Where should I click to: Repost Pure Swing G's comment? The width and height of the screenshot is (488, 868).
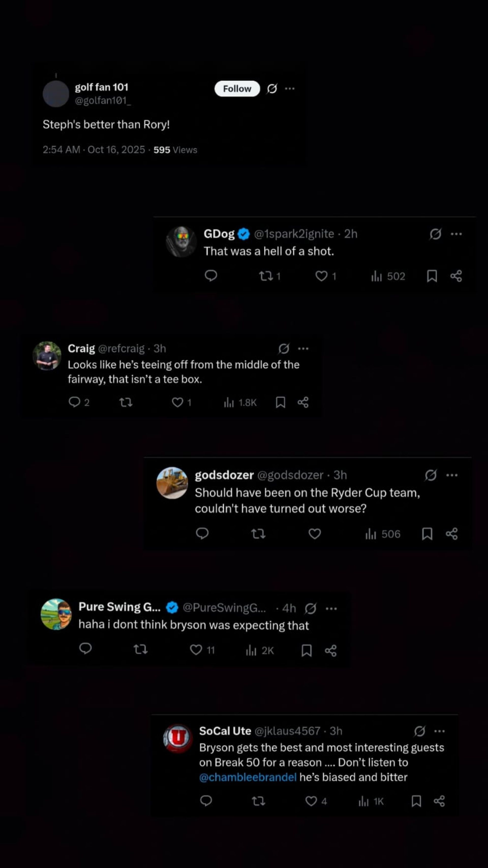141,649
